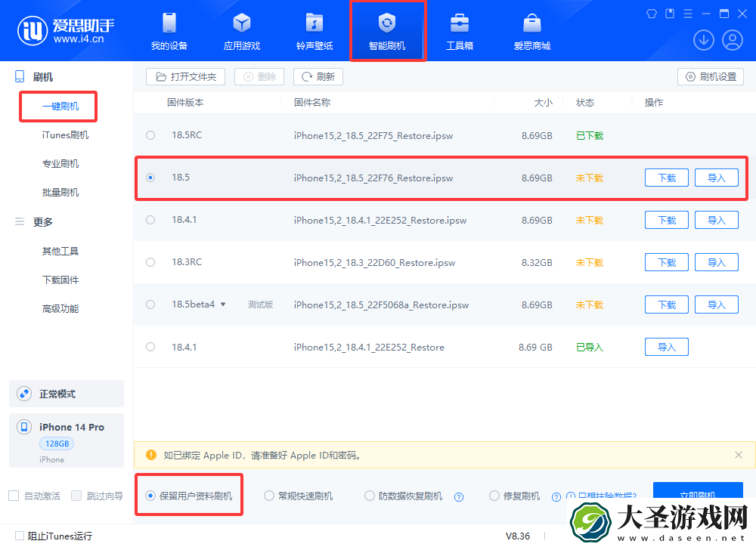Click the 大小 column header
Image resolution: width=756 pixels, height=547 pixels.
[x=543, y=102]
